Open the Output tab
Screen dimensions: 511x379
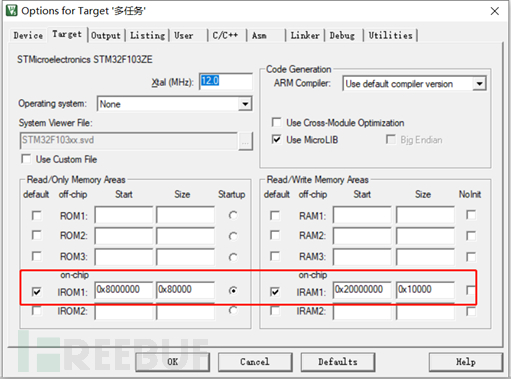(106, 35)
